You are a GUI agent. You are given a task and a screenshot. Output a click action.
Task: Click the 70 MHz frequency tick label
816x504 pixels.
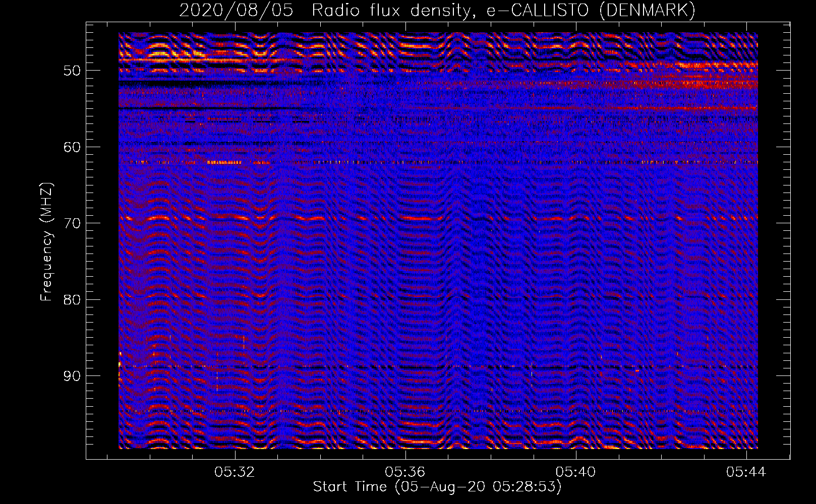(72, 223)
